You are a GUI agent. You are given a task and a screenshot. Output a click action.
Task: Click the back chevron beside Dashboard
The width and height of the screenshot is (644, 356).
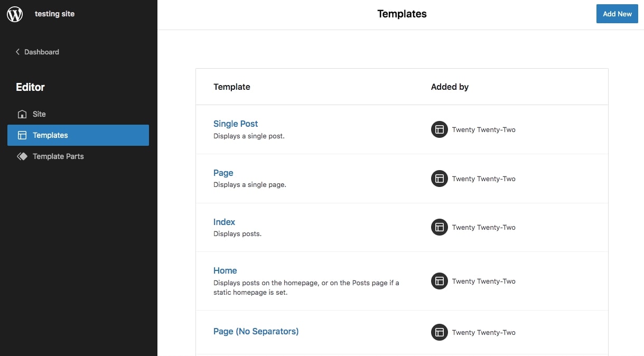(17, 52)
